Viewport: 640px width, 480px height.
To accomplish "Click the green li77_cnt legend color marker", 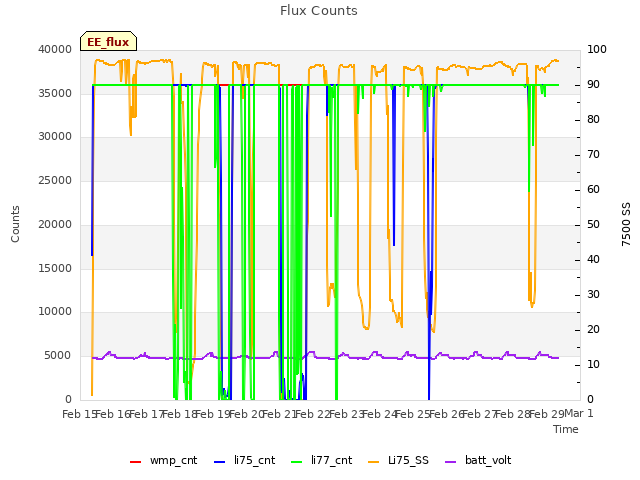I will point(296,462).
